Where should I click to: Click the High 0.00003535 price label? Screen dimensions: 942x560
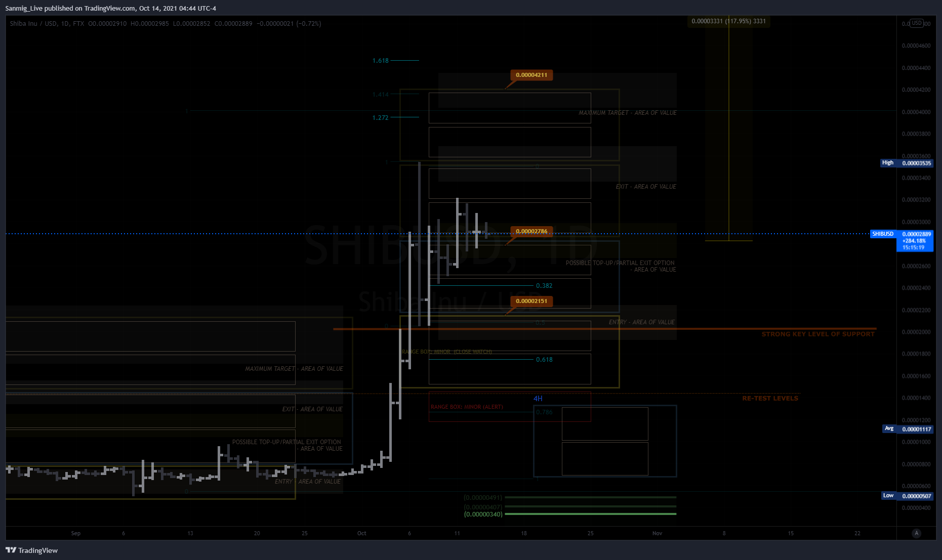point(907,163)
